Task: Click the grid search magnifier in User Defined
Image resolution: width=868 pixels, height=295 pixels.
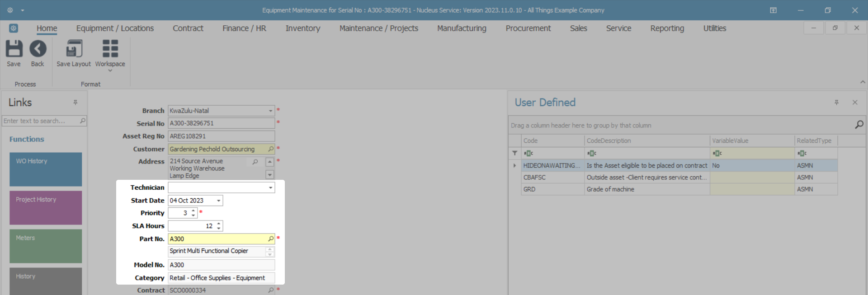Action: pyautogui.click(x=859, y=124)
